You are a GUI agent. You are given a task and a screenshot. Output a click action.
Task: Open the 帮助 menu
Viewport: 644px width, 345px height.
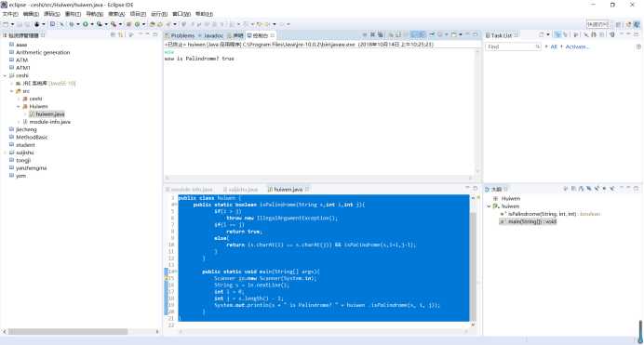coord(204,14)
